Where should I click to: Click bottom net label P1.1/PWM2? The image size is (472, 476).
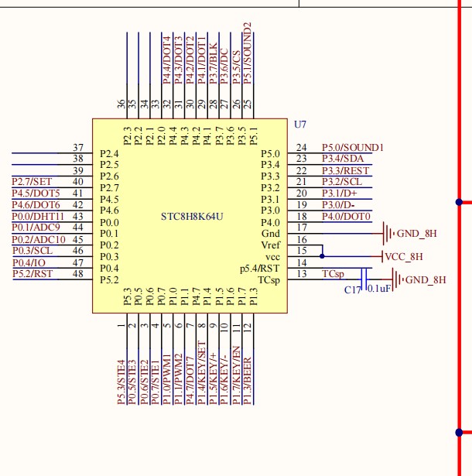click(179, 379)
